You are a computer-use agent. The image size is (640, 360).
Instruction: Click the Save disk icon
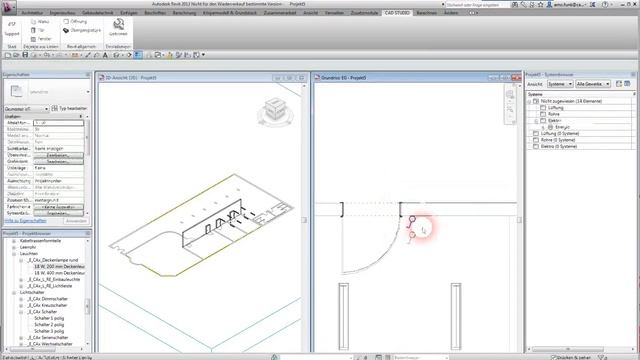point(25,55)
